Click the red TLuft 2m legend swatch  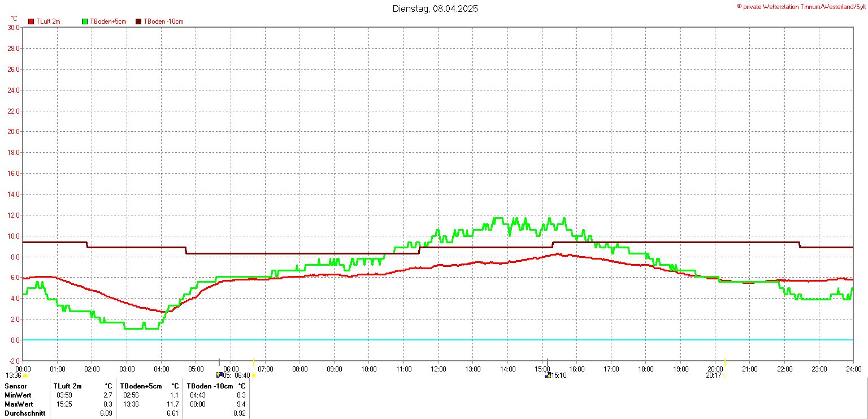click(31, 21)
